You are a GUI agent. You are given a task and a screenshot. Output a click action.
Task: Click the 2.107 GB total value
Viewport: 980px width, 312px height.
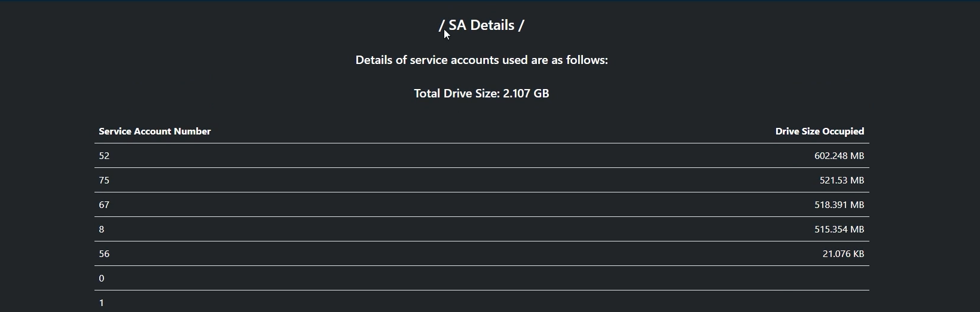click(x=526, y=94)
